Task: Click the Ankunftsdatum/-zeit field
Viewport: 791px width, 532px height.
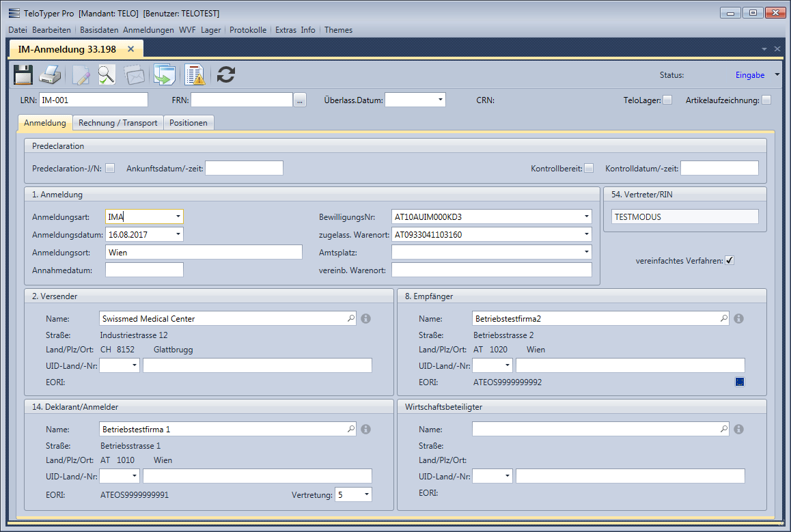Action: click(x=244, y=168)
